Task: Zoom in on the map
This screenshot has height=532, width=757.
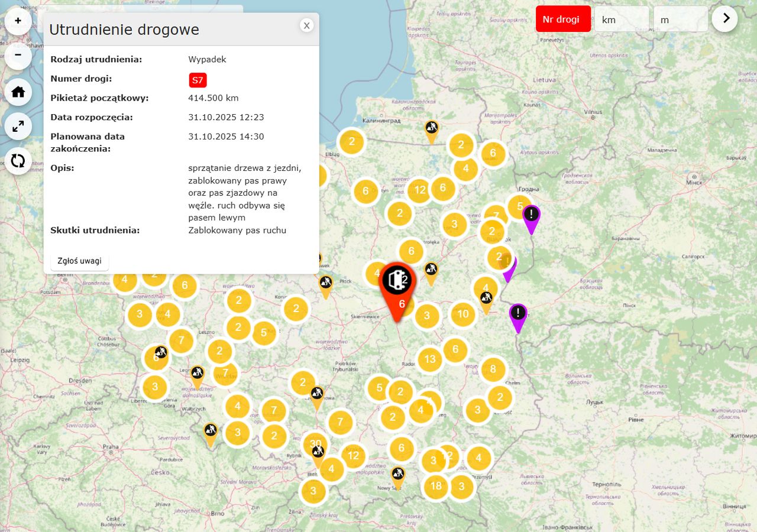Action: pyautogui.click(x=18, y=21)
